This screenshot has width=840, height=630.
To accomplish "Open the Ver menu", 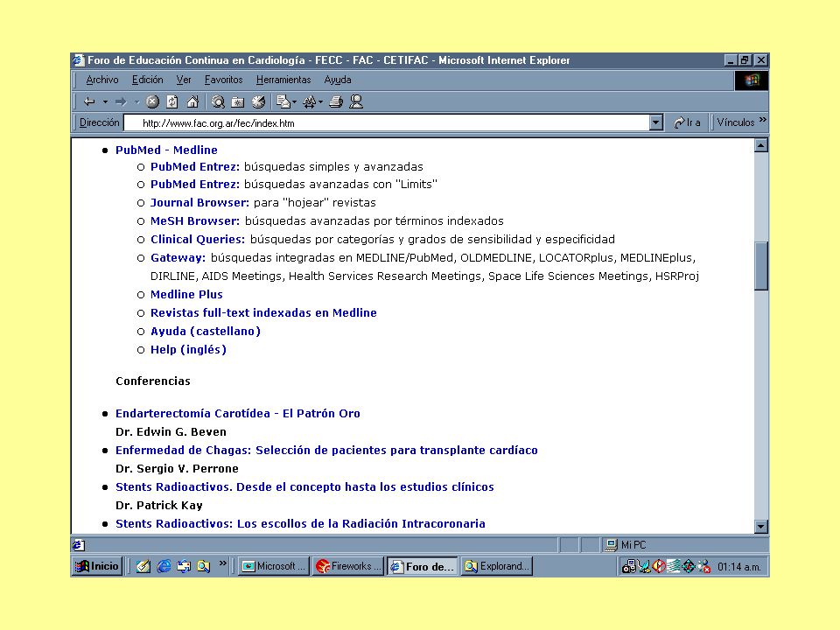I will click(x=184, y=80).
